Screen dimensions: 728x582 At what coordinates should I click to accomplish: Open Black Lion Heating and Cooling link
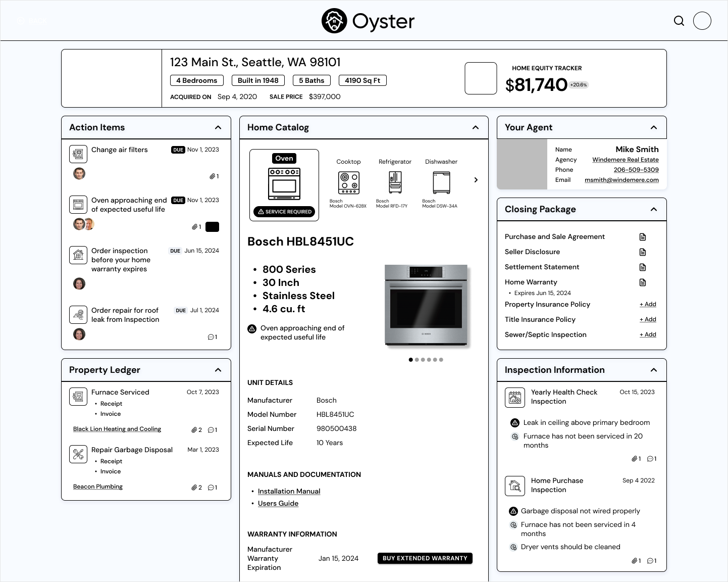coord(117,429)
